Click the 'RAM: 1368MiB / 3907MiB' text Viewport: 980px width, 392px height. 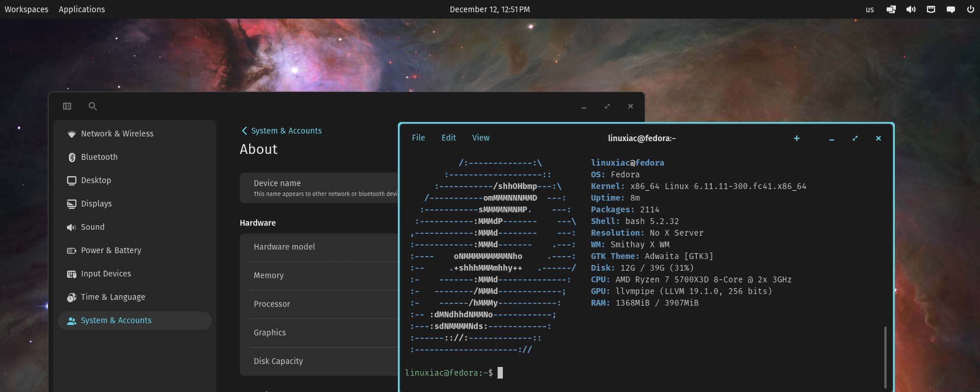(x=644, y=303)
